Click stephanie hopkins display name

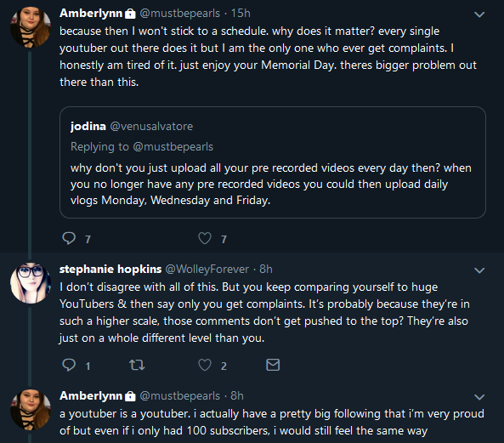pyautogui.click(x=110, y=269)
